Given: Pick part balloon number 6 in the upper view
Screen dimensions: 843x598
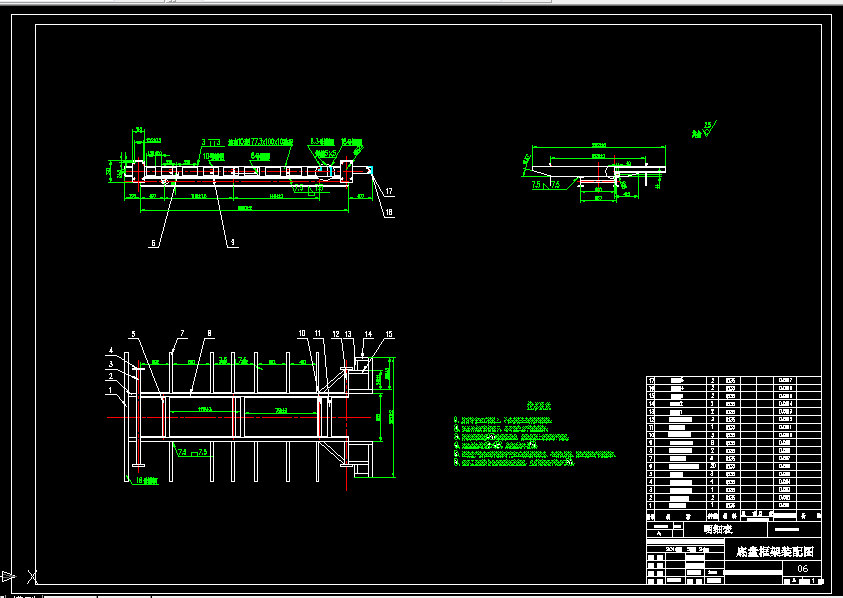Looking at the screenshot, I should point(154,243).
